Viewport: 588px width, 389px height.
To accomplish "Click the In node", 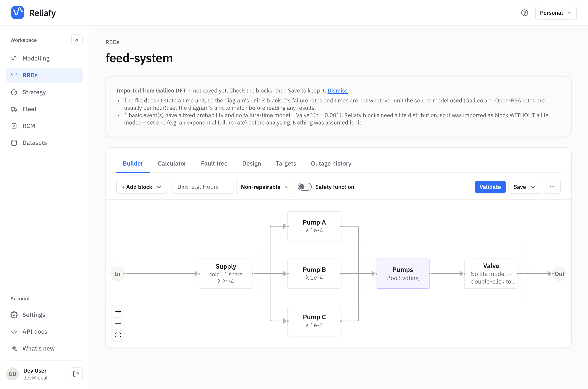I will [x=117, y=274].
